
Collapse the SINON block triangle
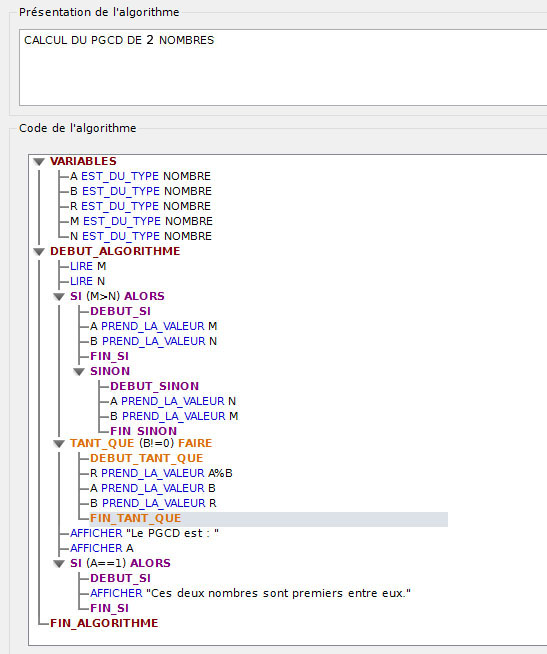click(79, 372)
